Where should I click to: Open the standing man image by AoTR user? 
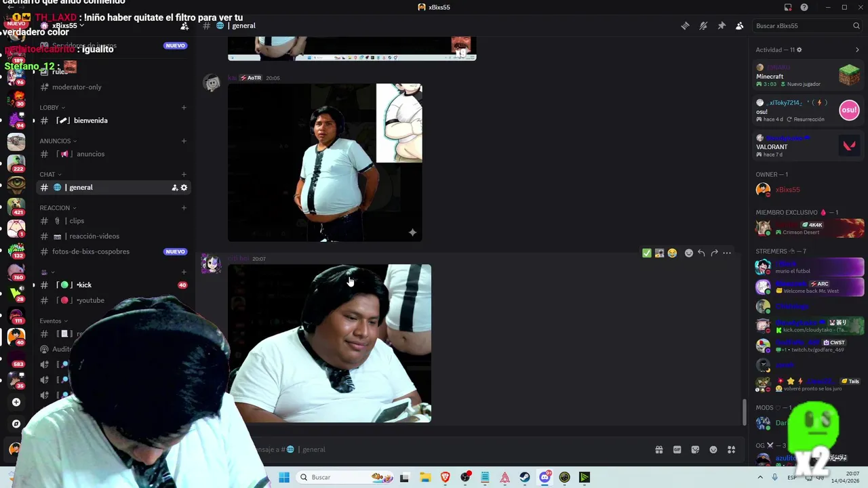(x=325, y=163)
